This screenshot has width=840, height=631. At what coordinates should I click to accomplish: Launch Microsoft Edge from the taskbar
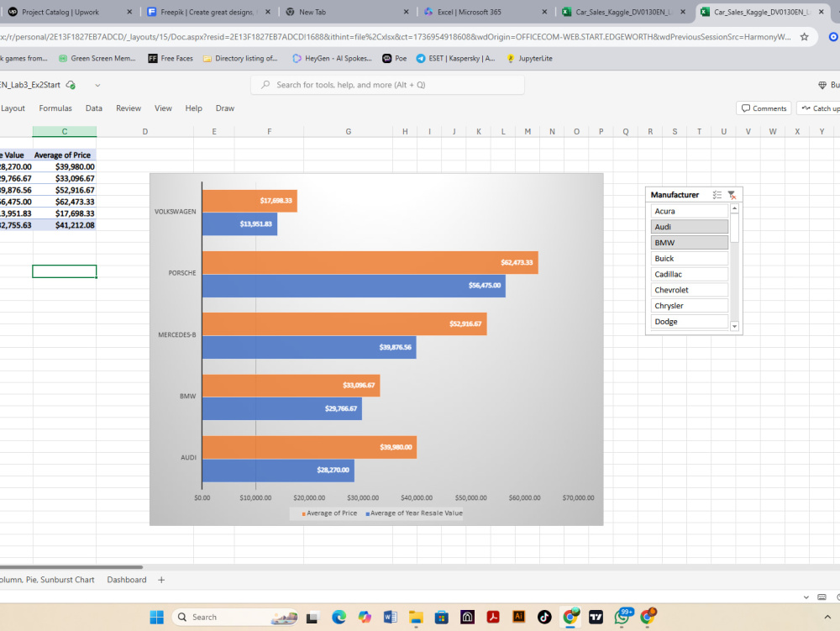(339, 617)
